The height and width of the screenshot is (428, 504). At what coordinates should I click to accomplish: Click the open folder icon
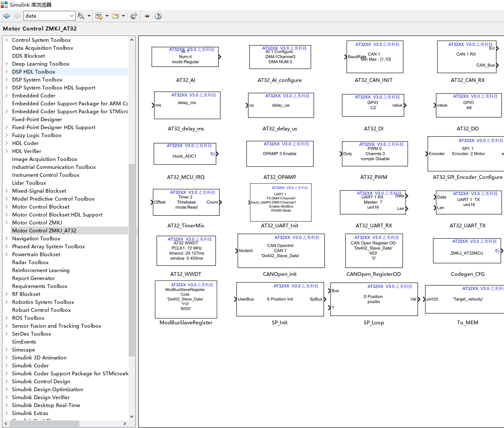pyautogui.click(x=115, y=16)
